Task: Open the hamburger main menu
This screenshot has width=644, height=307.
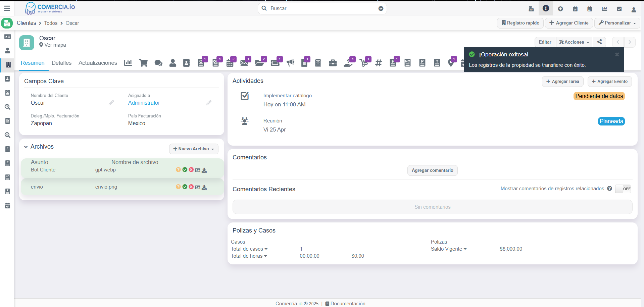Action: tap(7, 8)
